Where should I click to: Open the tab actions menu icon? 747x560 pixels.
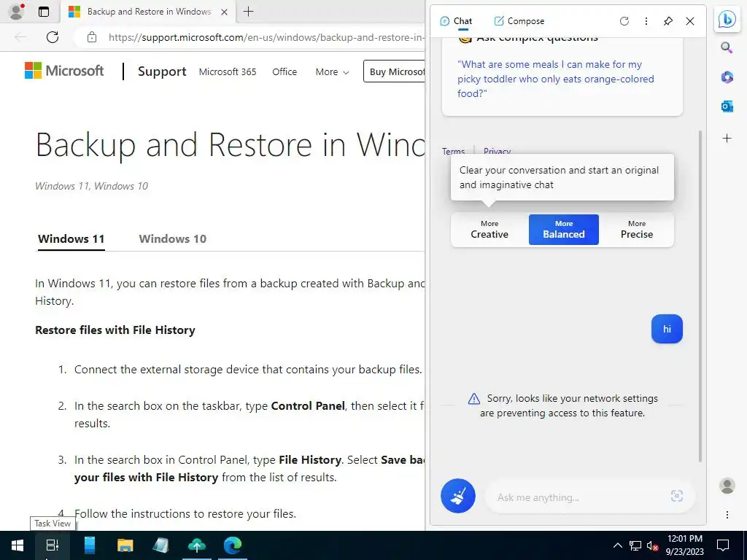(44, 12)
